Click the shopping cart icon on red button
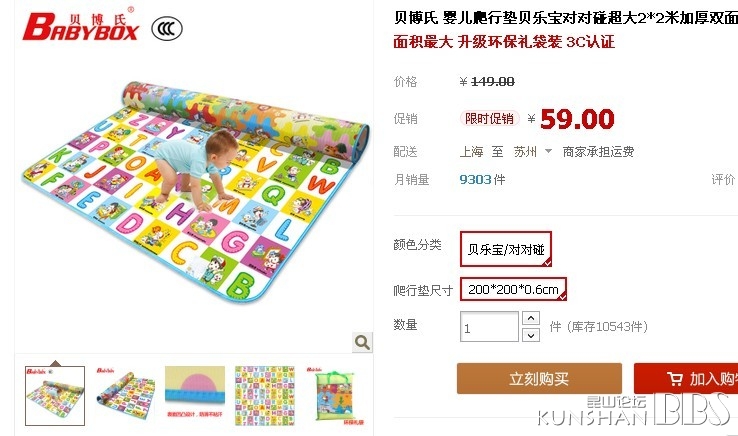 (675, 379)
